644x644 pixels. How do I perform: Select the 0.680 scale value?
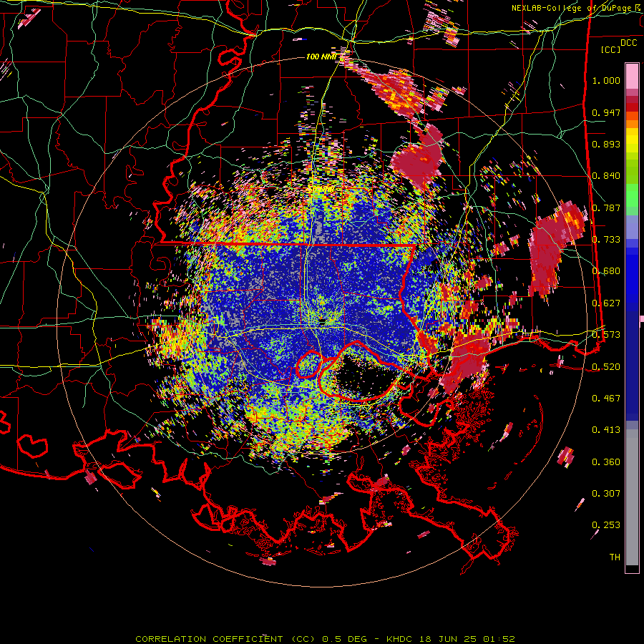click(606, 271)
